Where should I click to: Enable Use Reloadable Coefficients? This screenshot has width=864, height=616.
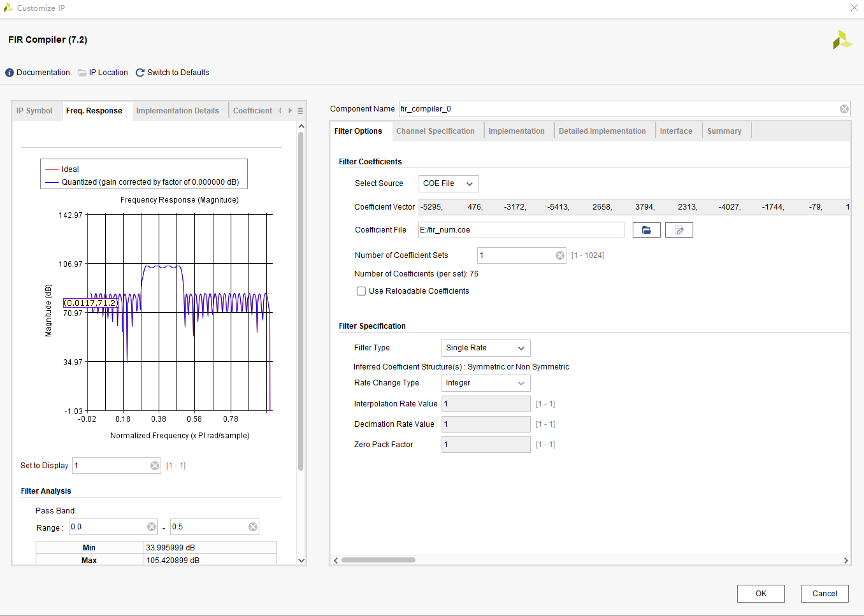361,290
